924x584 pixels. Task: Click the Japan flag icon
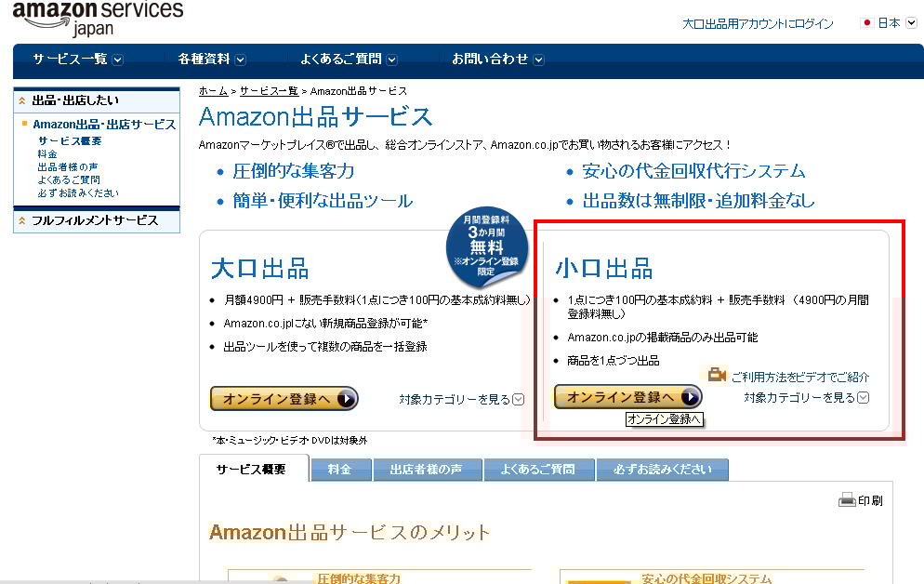point(866,23)
